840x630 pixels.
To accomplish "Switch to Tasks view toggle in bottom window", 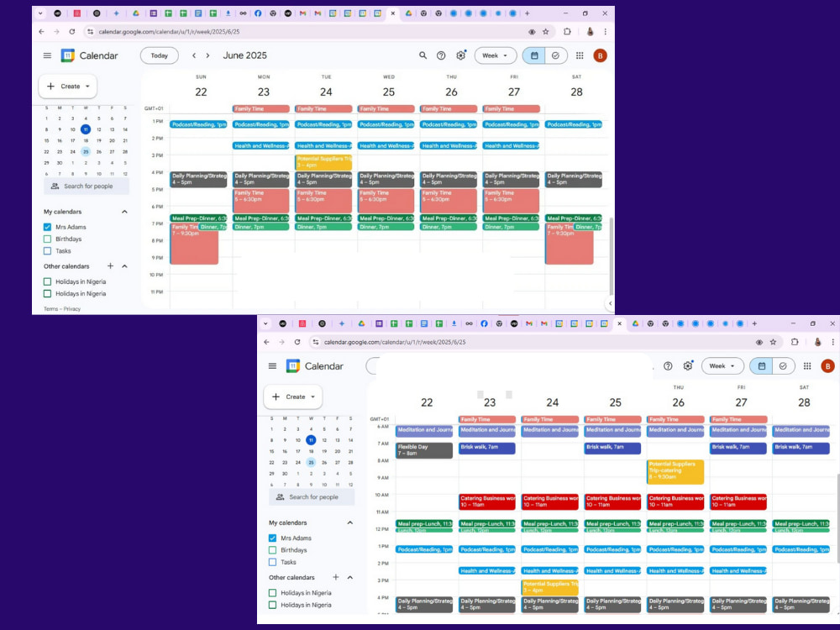I will click(x=783, y=366).
